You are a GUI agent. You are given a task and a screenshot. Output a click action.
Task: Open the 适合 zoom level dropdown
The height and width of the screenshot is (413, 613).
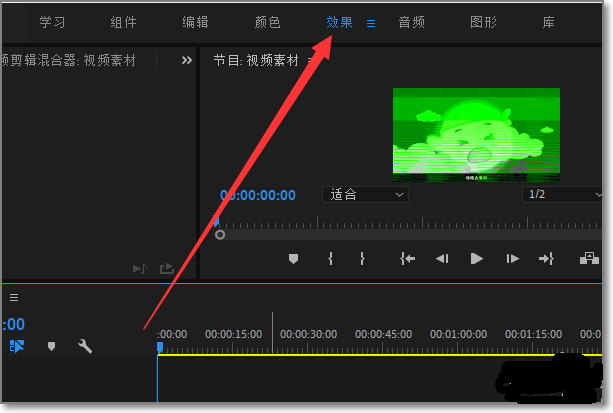pos(365,194)
